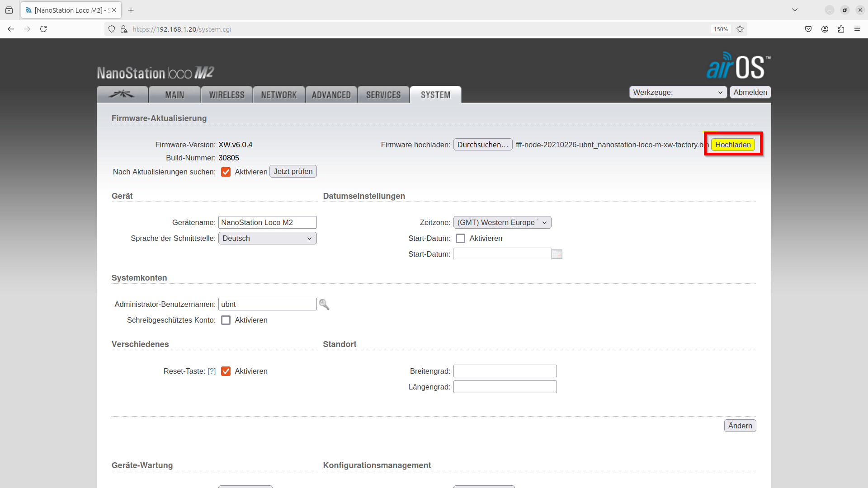Bookmark this page with star icon

pyautogui.click(x=740, y=29)
